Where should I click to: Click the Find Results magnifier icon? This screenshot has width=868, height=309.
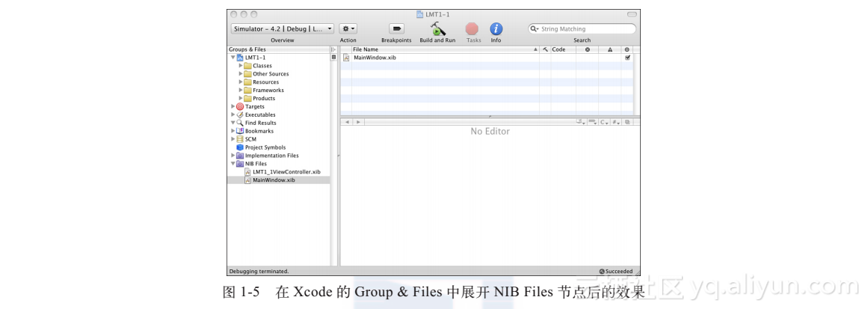click(x=240, y=123)
